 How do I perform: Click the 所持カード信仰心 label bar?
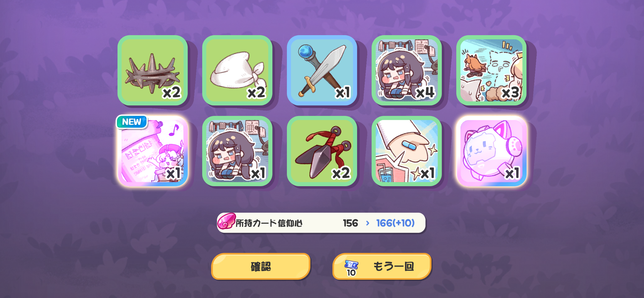pyautogui.click(x=321, y=223)
